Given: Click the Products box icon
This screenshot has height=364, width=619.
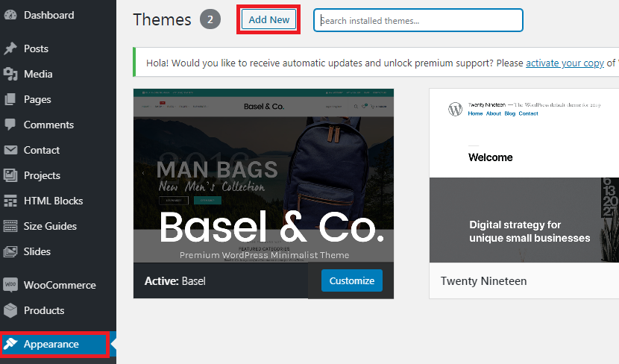Looking at the screenshot, I should [10, 310].
